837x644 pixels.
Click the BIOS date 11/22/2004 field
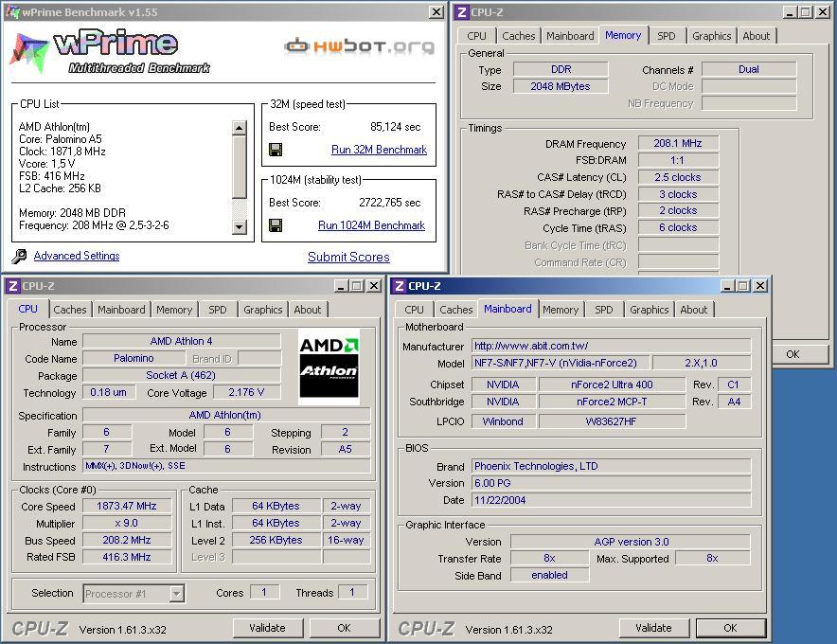[612, 500]
